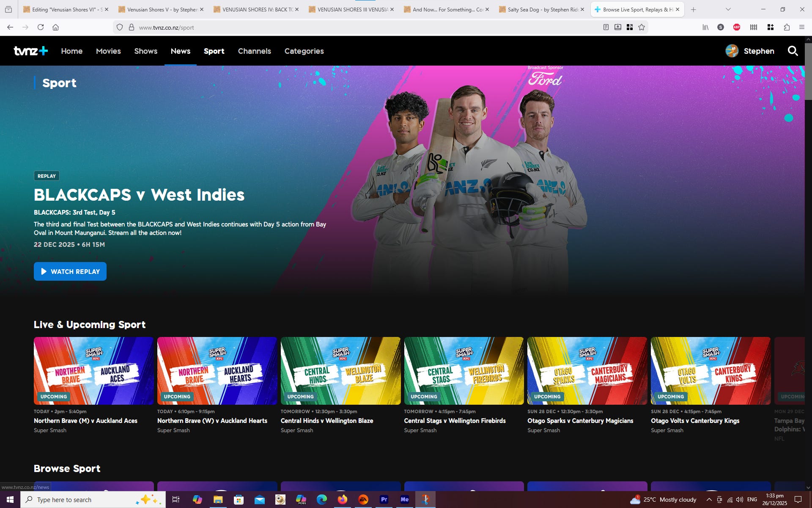Open the Categories navigation menu
812x508 pixels.
pos(304,51)
